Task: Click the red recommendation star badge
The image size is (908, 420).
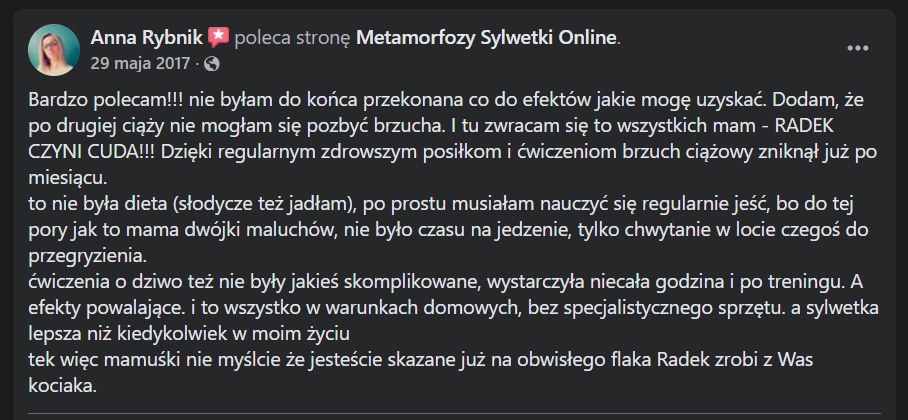Action: (219, 38)
